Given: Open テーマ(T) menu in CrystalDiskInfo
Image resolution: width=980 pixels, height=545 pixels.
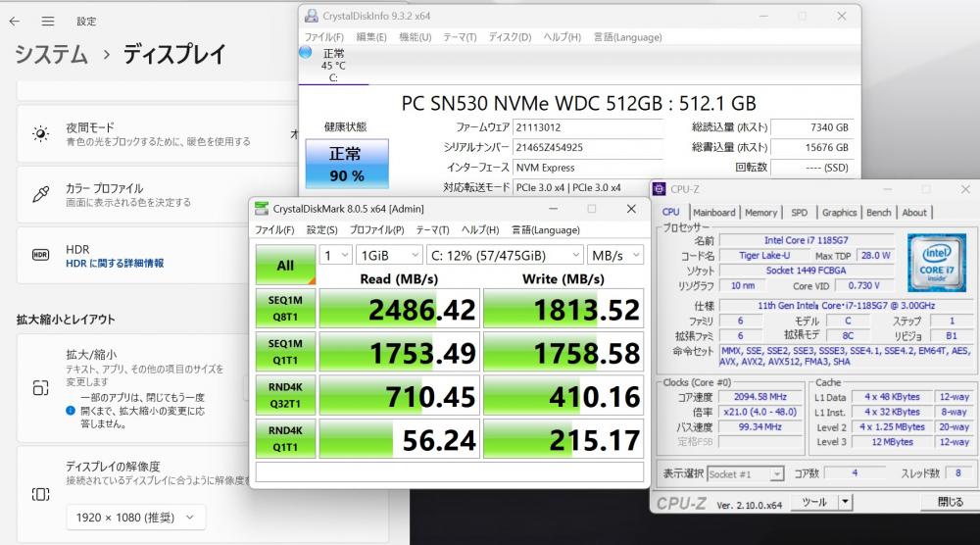Looking at the screenshot, I should (460, 37).
